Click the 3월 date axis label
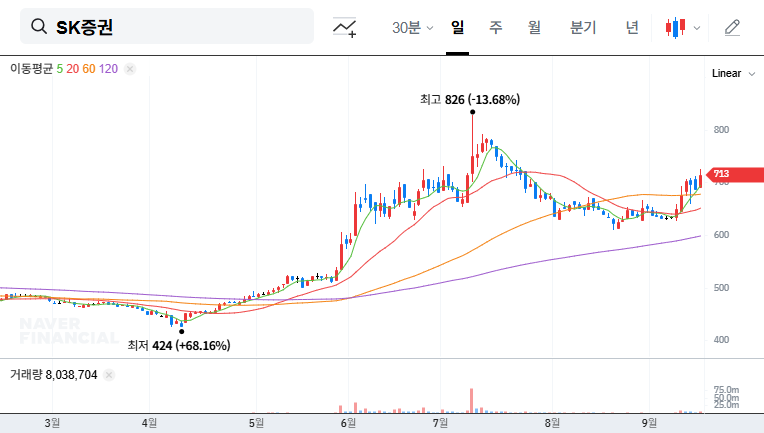 click(52, 423)
